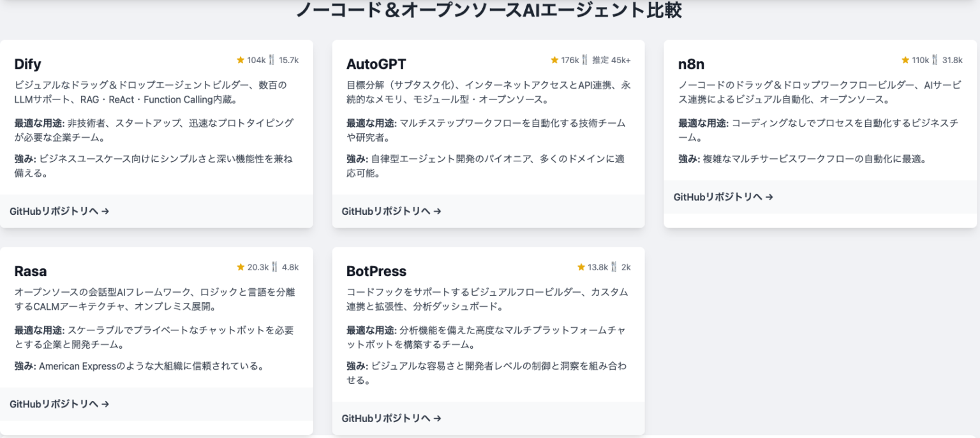Select the BotPress card heading
The width and height of the screenshot is (980, 438).
pos(375,270)
